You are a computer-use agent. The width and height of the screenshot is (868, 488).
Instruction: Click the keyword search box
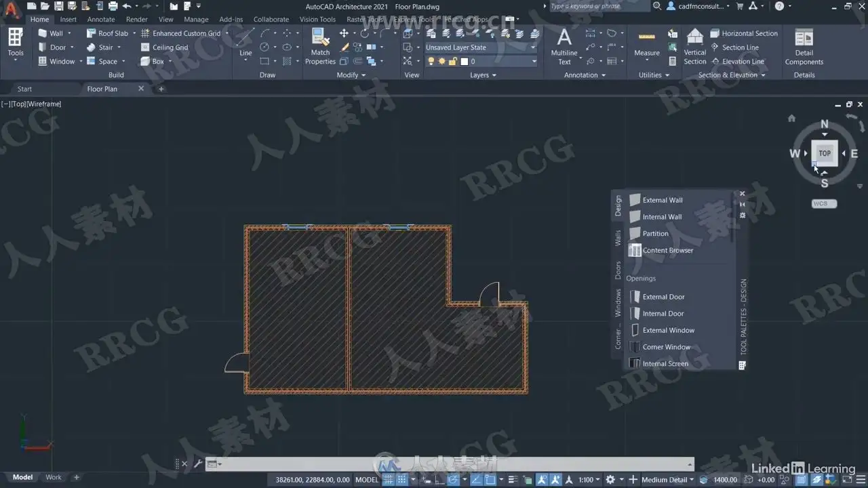[598, 6]
